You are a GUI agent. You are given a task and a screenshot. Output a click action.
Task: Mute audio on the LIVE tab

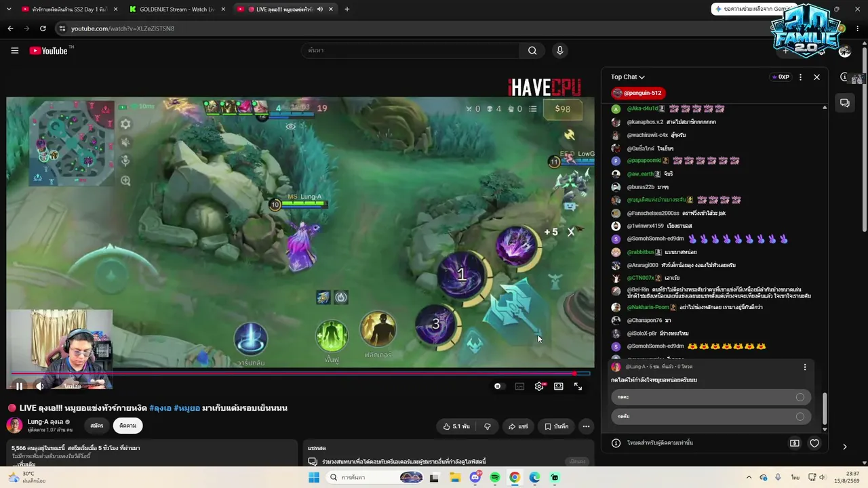(x=319, y=9)
